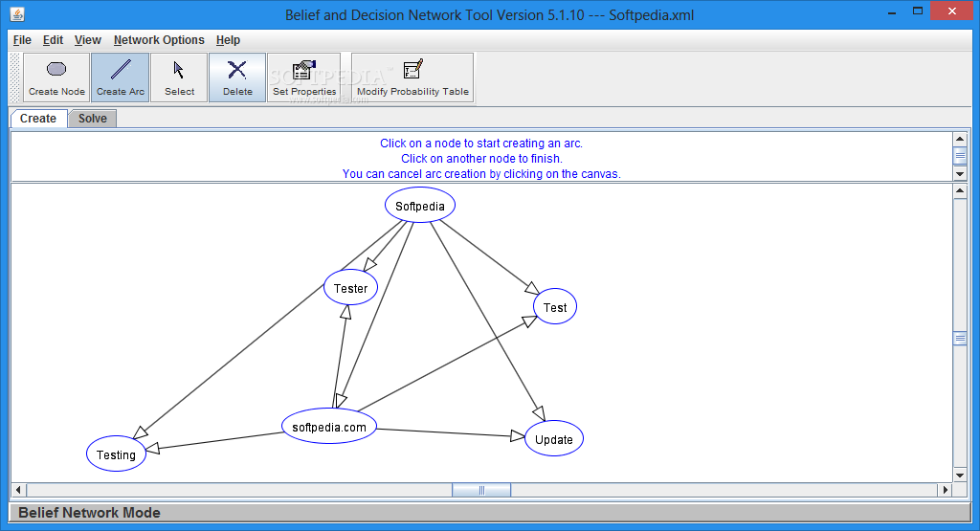Click canvas horizontal scroll left arrow

[x=19, y=491]
